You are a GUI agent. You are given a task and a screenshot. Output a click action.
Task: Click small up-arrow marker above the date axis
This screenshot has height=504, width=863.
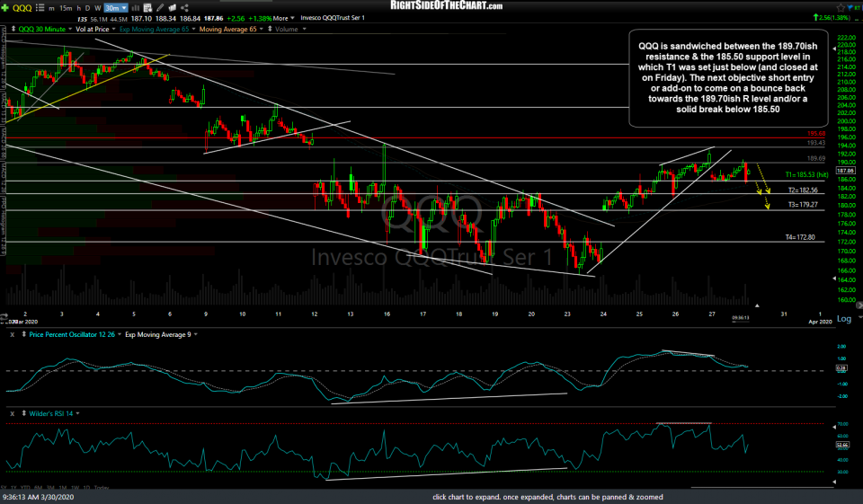(x=757, y=305)
